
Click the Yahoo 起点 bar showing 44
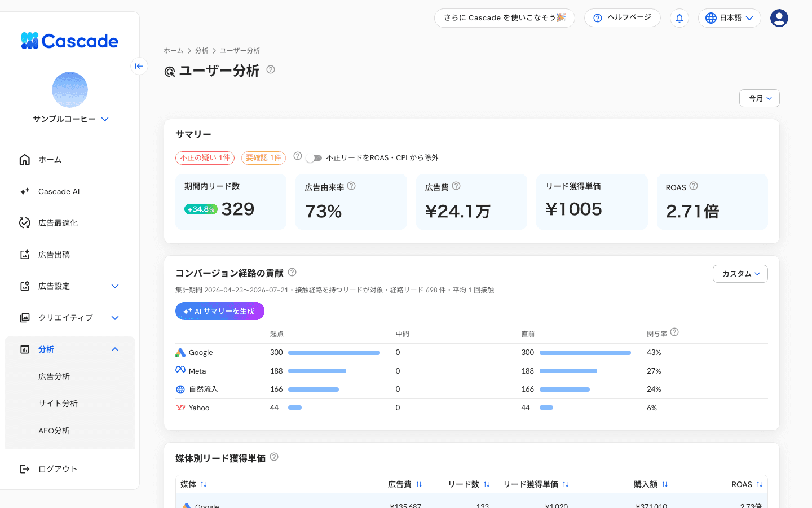[295, 408]
